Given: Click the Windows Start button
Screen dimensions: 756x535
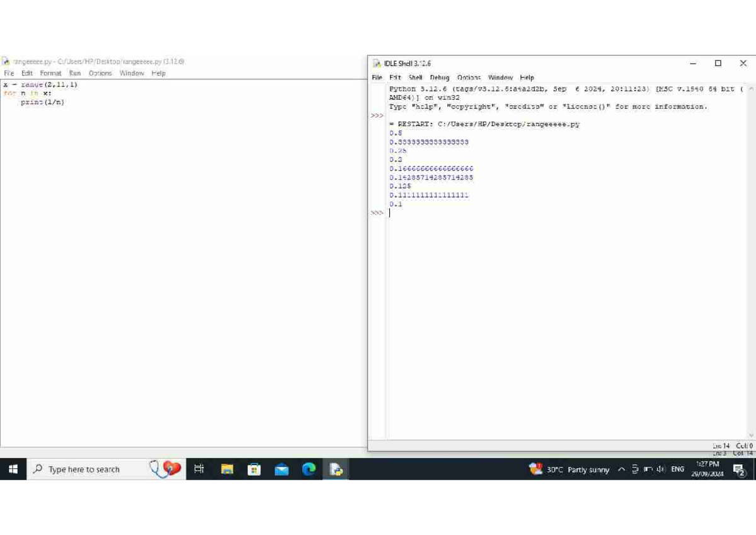Looking at the screenshot, I should (x=13, y=469).
